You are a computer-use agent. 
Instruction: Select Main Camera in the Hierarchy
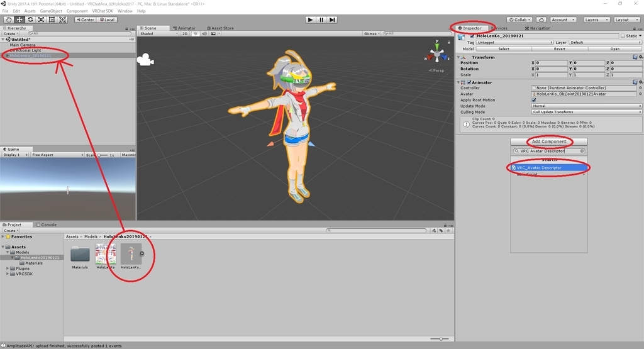click(23, 45)
